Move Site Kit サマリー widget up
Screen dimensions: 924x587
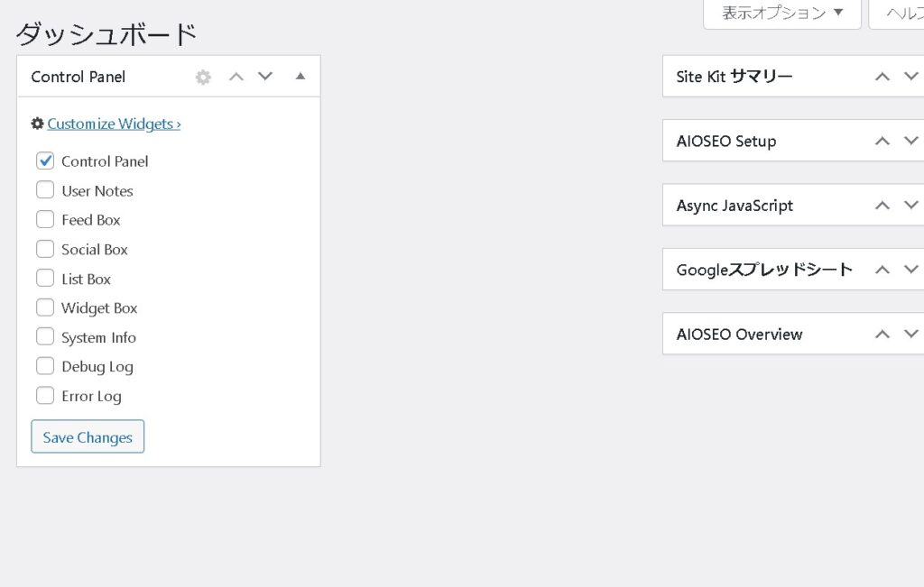click(x=882, y=77)
